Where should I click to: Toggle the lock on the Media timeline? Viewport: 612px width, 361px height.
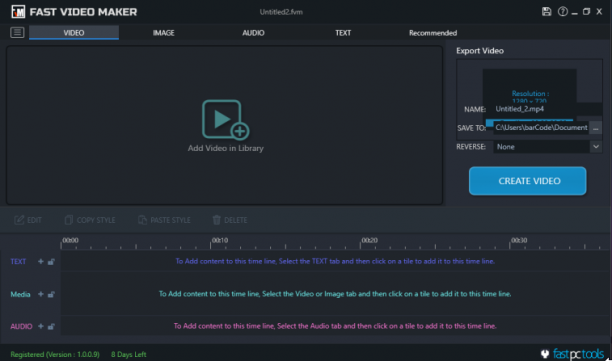tap(51, 294)
